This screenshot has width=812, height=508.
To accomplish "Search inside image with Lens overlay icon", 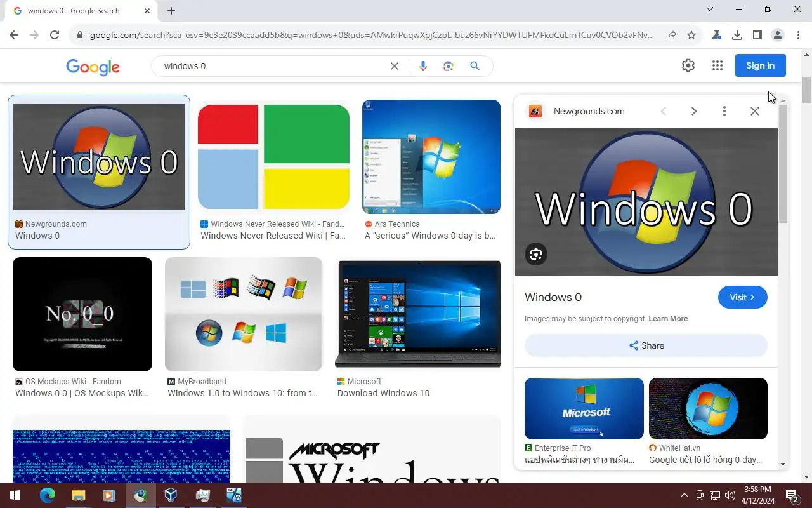I will (x=536, y=254).
